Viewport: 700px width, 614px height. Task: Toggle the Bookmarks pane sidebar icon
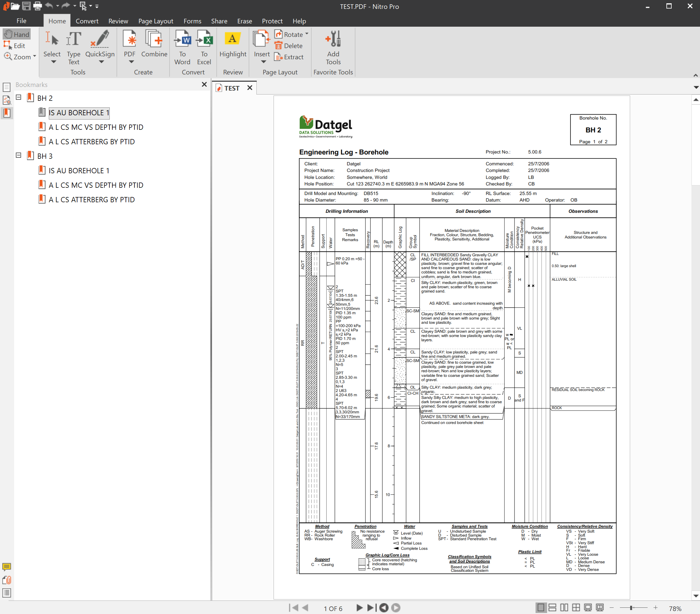tap(7, 113)
